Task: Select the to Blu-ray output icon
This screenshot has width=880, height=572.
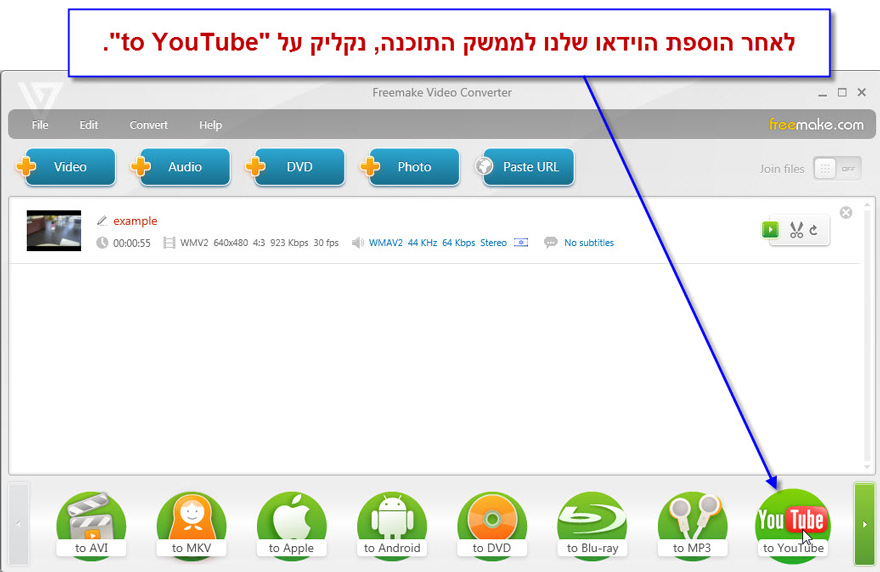Action: point(592,525)
